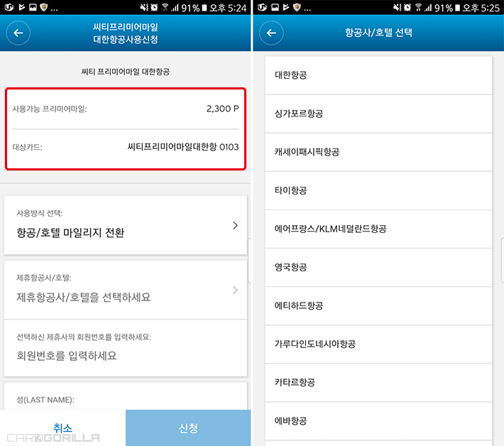Choose 에어프랑스/KLM네덜란드항공 entry
This screenshot has width=504, height=446.
[378, 229]
